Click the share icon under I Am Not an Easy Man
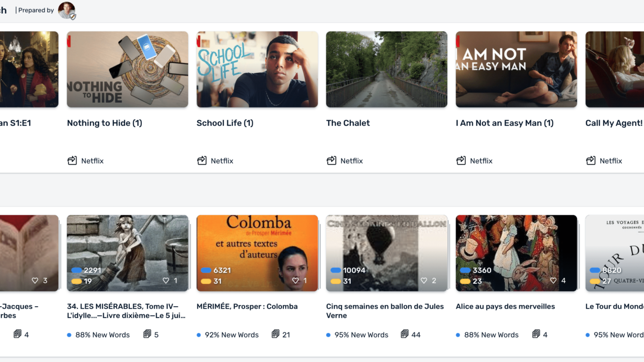Viewport: 644px width, 362px height. pos(461,161)
